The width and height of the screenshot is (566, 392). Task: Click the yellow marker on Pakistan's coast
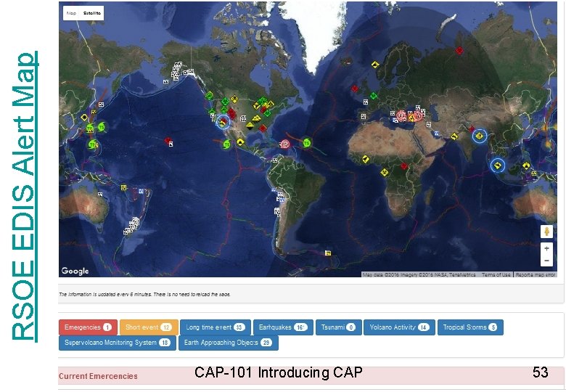454,136
